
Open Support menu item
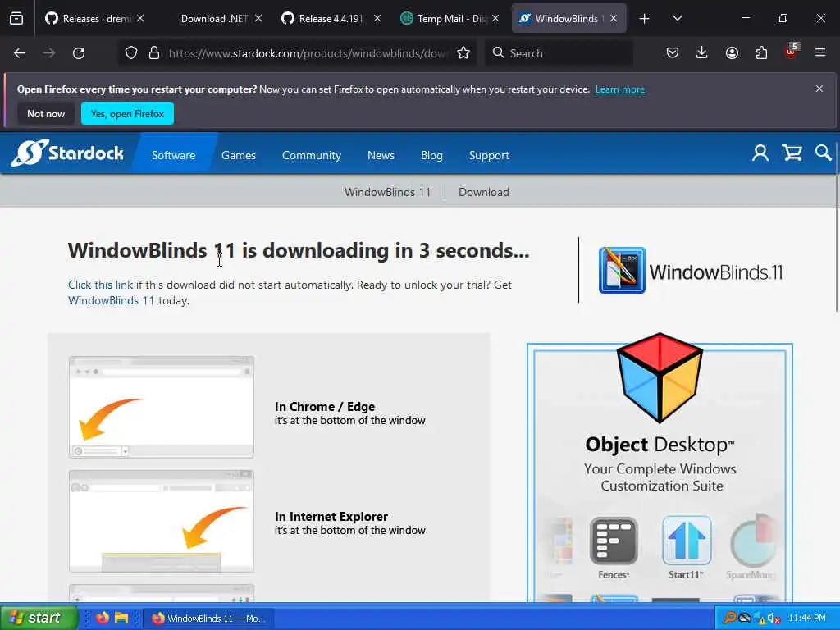(x=489, y=155)
